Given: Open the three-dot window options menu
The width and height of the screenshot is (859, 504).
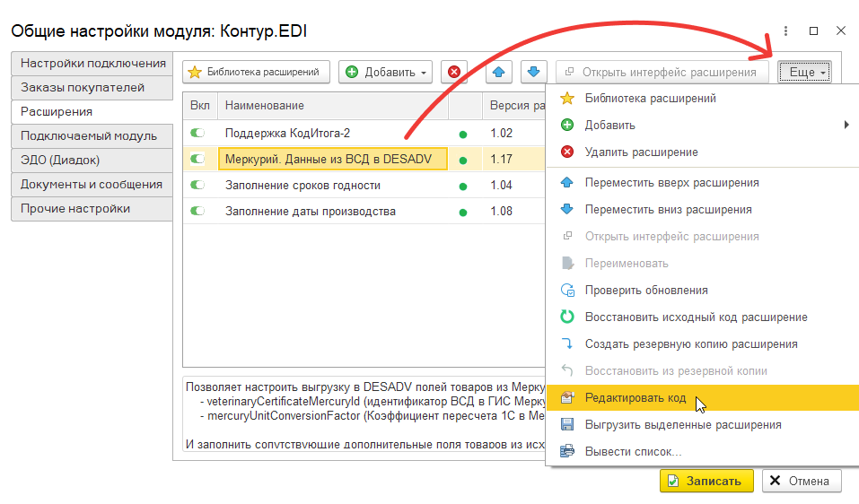Looking at the screenshot, I should coord(785,31).
